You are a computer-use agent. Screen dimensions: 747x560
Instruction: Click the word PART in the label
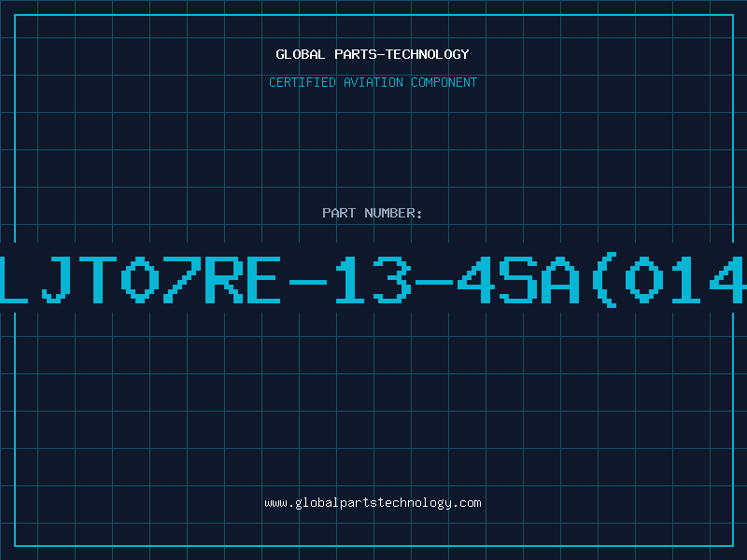click(339, 213)
